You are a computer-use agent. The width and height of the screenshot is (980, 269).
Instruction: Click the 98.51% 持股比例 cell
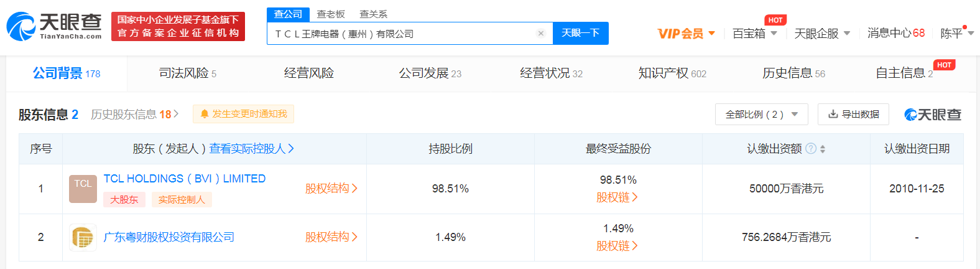450,189
